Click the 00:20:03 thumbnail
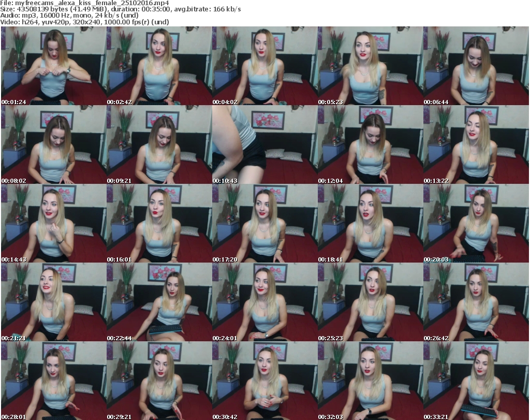 click(476, 223)
